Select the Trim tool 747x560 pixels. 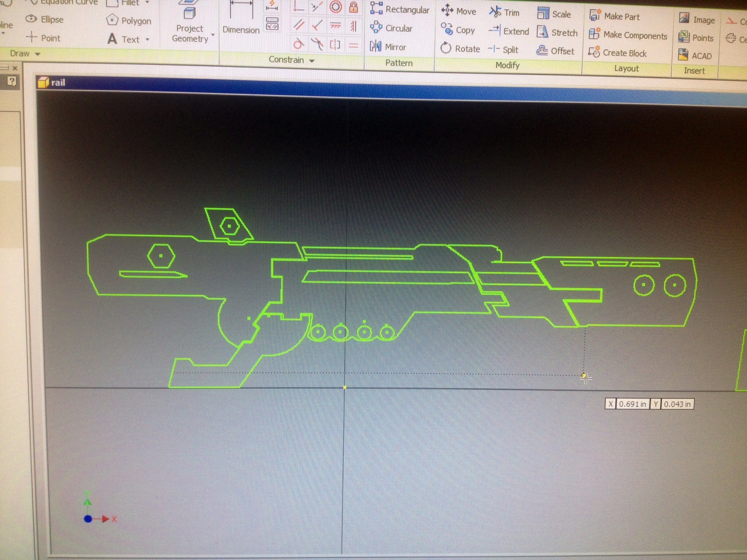[504, 12]
